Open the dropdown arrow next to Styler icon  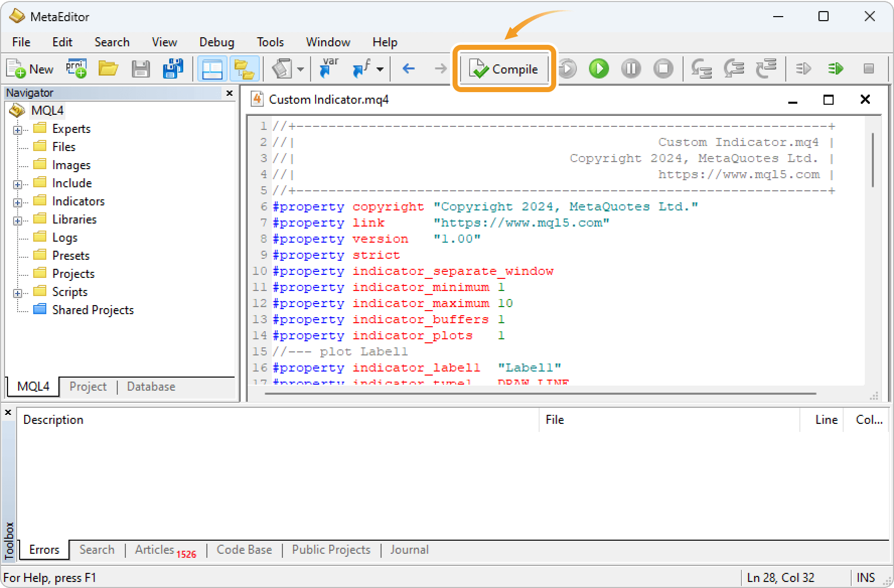pyautogui.click(x=301, y=69)
